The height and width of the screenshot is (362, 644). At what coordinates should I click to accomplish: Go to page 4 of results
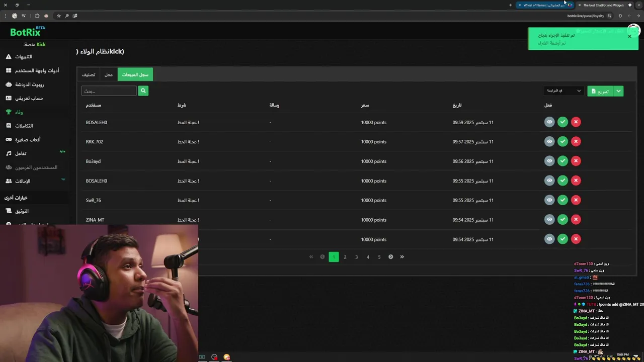[368, 257]
